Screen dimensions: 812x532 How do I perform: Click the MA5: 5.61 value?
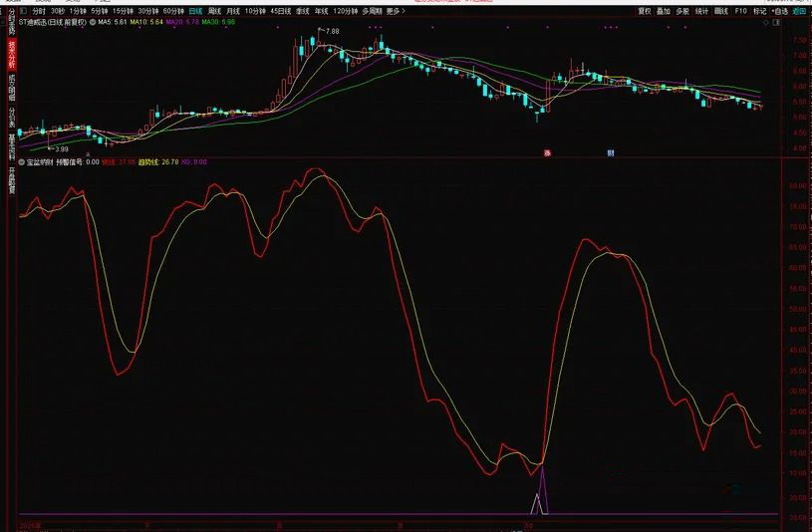coord(113,22)
